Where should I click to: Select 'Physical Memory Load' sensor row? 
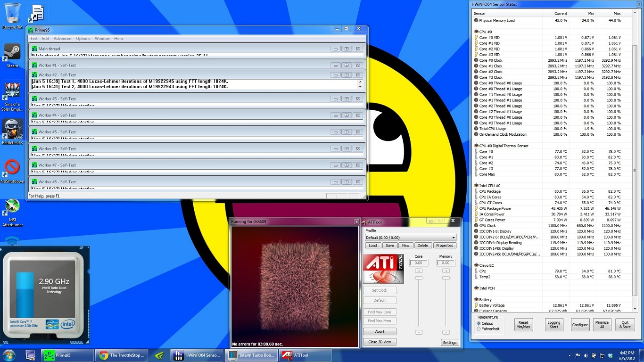pos(552,20)
